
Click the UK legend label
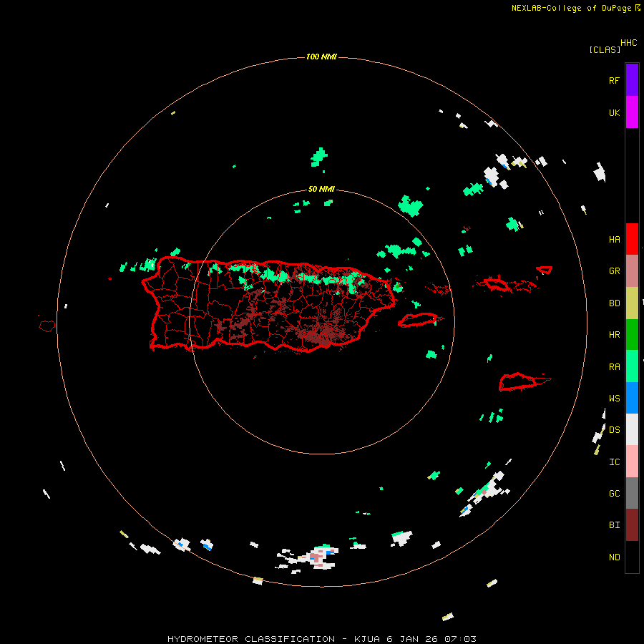pos(614,112)
